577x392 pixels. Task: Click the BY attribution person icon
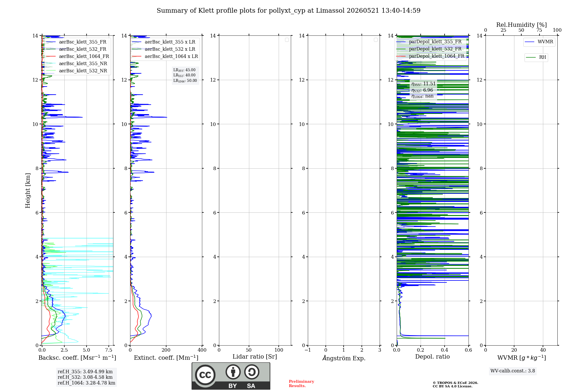click(233, 372)
